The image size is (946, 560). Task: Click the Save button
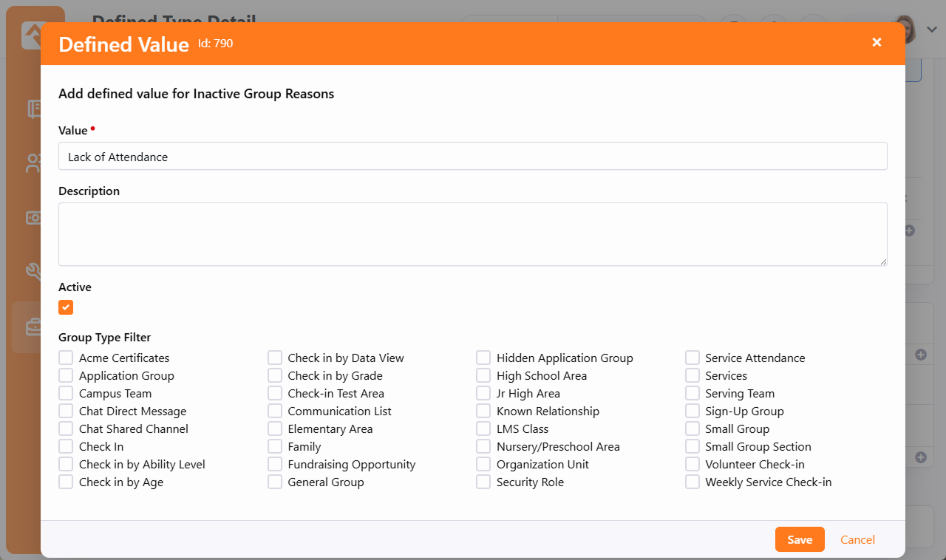click(x=800, y=539)
